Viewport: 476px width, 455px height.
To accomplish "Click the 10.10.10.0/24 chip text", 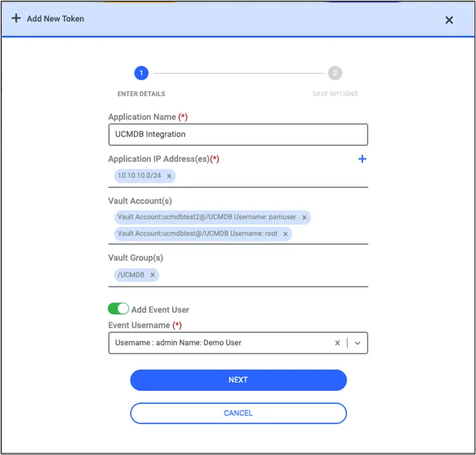I will [139, 176].
